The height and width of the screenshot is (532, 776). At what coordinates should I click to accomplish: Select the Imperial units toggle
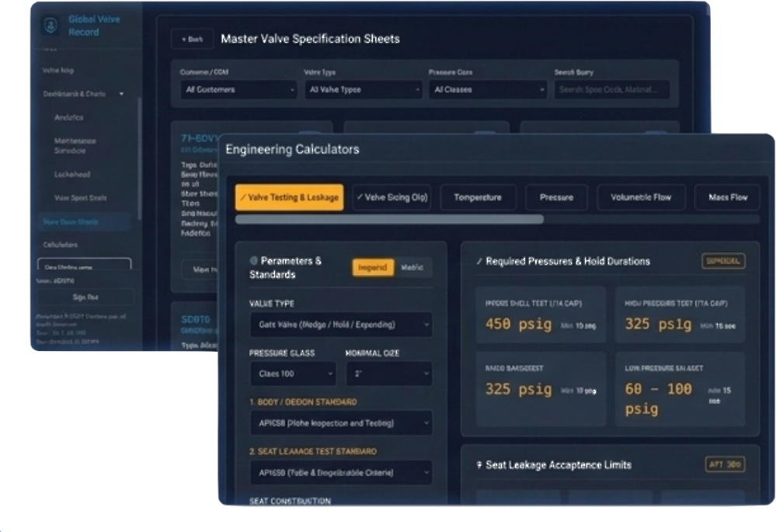point(373,267)
